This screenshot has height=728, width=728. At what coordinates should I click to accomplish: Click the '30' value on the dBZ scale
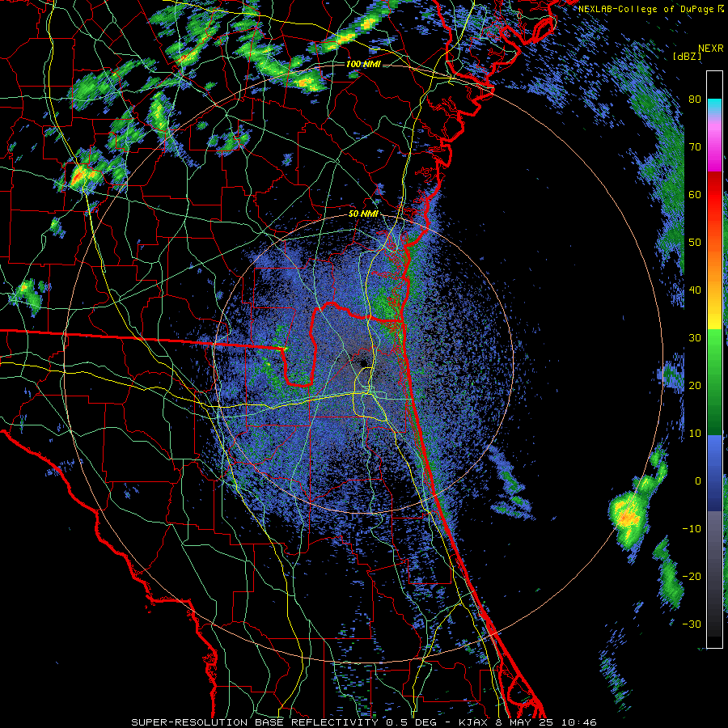click(x=695, y=338)
